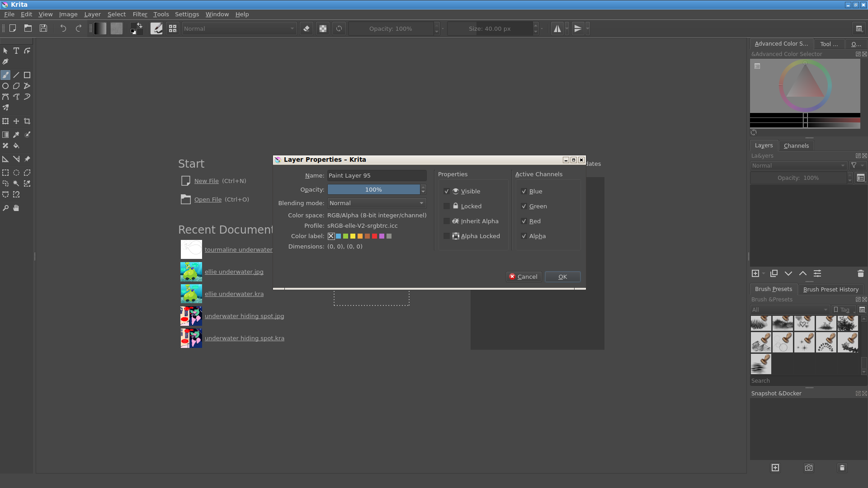
Task: Open Blending mode dropdown in dialog
Action: click(x=377, y=203)
